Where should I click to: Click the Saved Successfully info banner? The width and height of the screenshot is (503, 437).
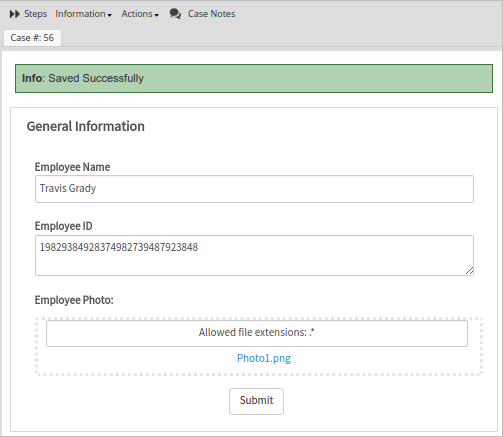tap(254, 78)
